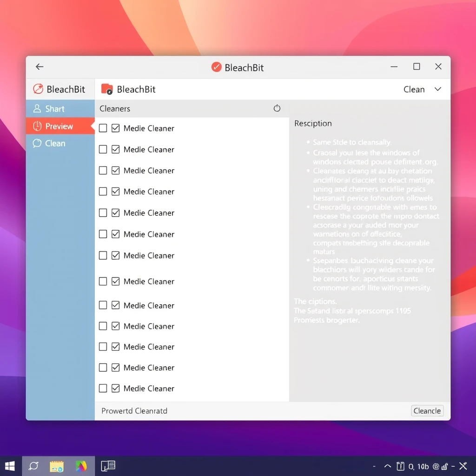Open the taskbar search icon

click(33, 466)
